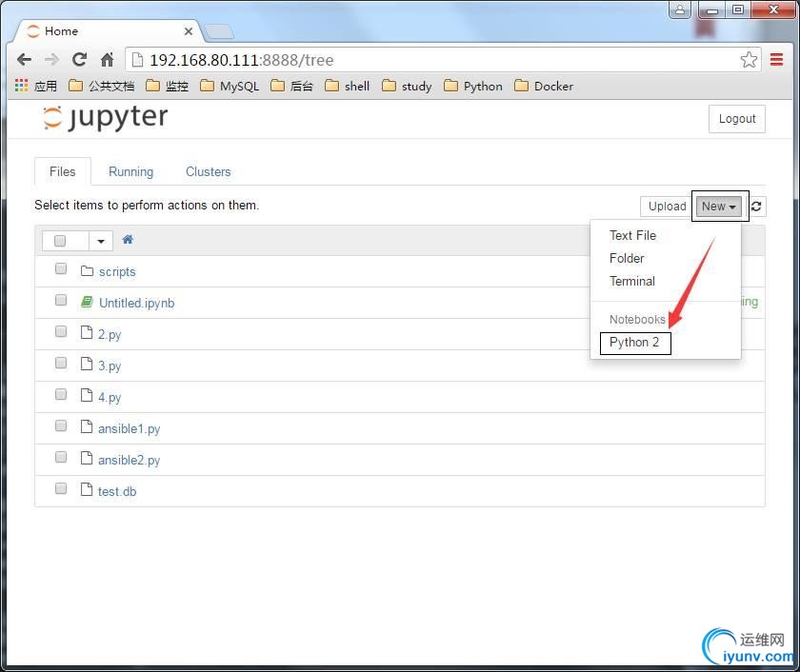Check the box for Untitled.ipynb

pos(61,300)
